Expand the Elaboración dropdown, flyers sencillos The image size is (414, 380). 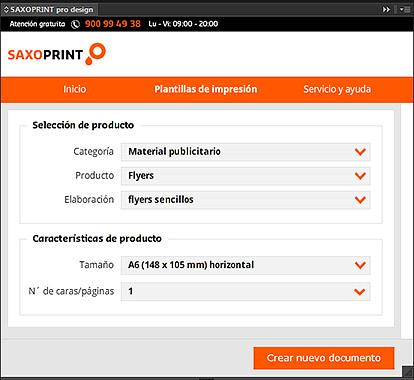(x=246, y=200)
